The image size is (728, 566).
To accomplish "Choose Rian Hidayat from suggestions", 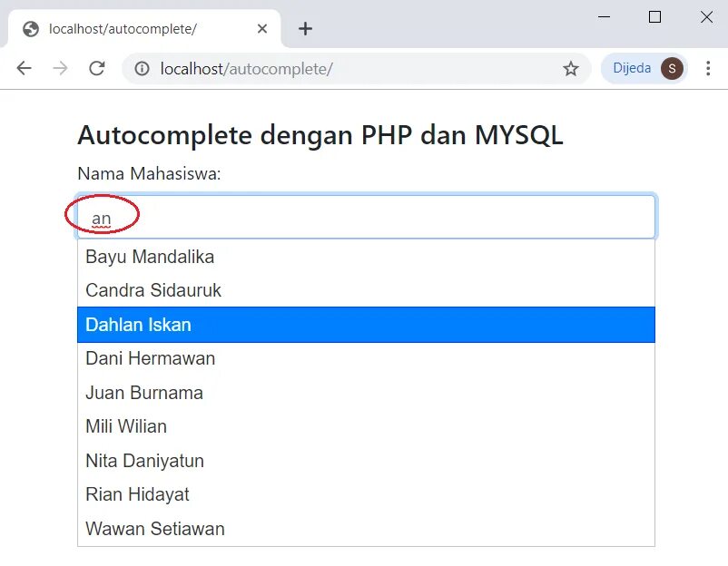I will (x=366, y=494).
